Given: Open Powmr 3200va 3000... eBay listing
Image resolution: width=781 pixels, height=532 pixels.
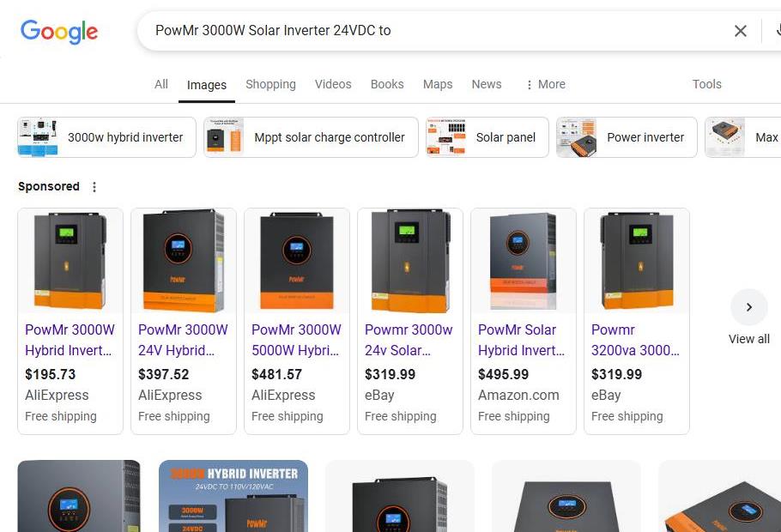Looking at the screenshot, I should point(636,340).
